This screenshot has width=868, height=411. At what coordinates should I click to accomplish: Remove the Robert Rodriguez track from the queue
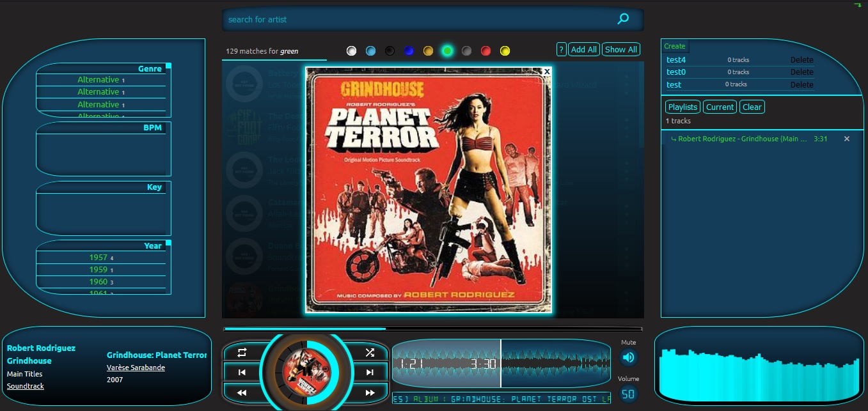point(847,139)
